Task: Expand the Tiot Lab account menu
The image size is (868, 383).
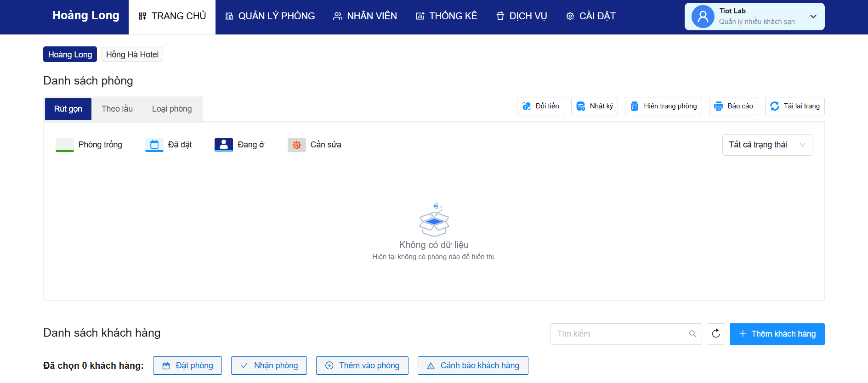Action: [x=813, y=17]
